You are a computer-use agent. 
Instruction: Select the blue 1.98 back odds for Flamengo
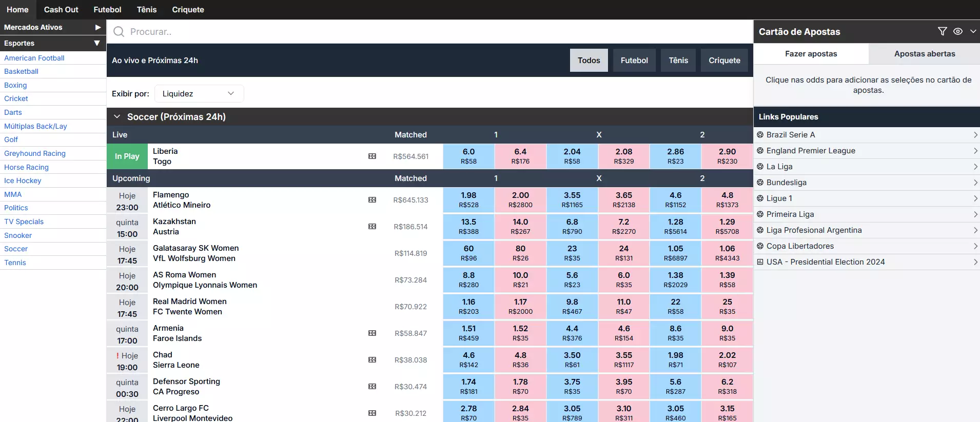click(468, 200)
